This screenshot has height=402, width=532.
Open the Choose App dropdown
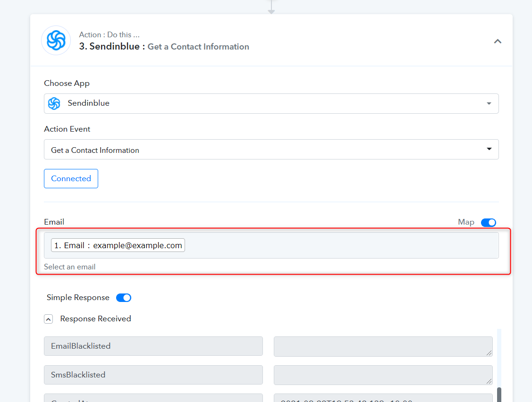pos(271,103)
